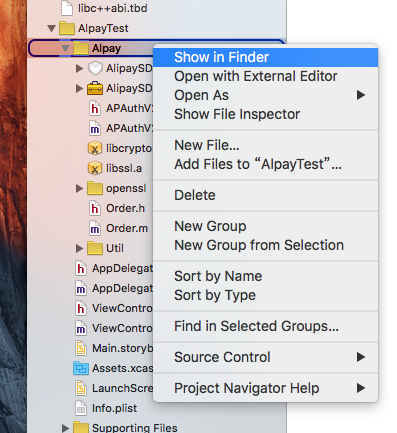
Task: Select the Supporting Files group name
Action: click(135, 428)
